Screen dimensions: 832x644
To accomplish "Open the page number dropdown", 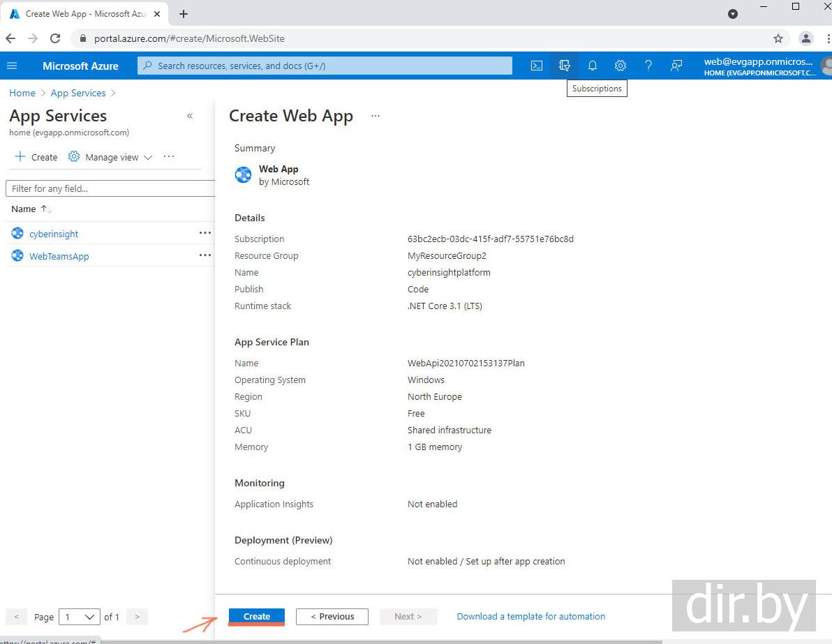I will [x=80, y=617].
